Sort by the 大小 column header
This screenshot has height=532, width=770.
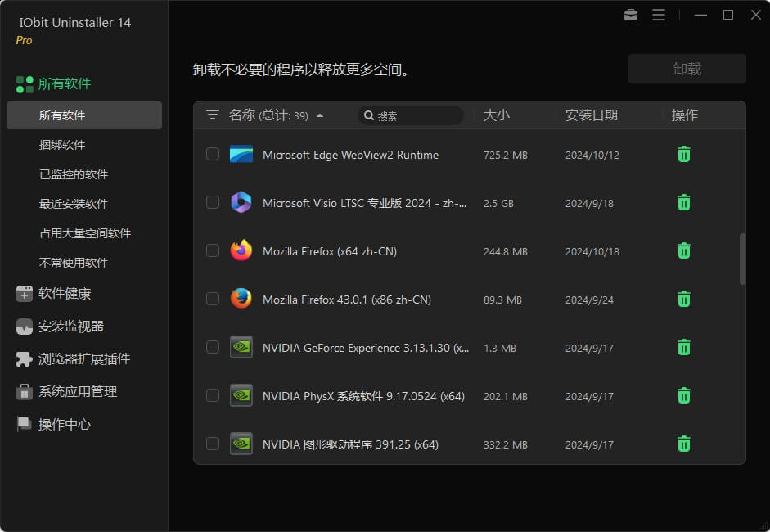tap(497, 115)
